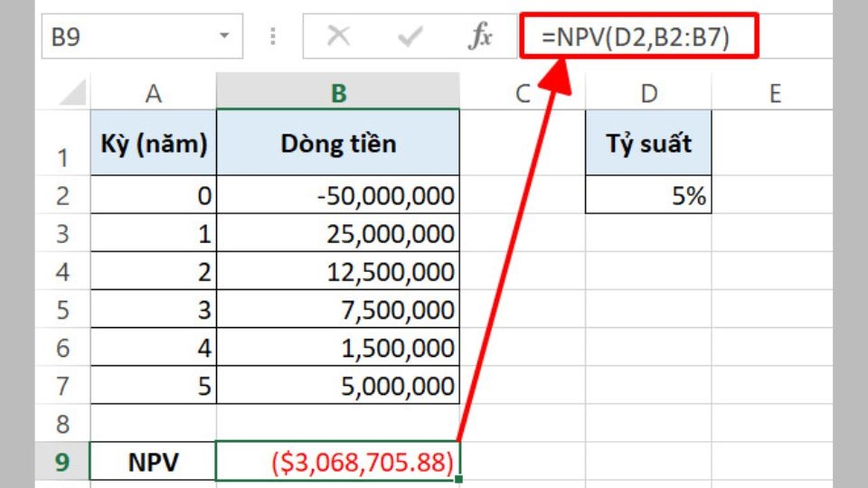Click cell 'Tỷ suất' header
The image size is (868, 488).
(x=648, y=143)
